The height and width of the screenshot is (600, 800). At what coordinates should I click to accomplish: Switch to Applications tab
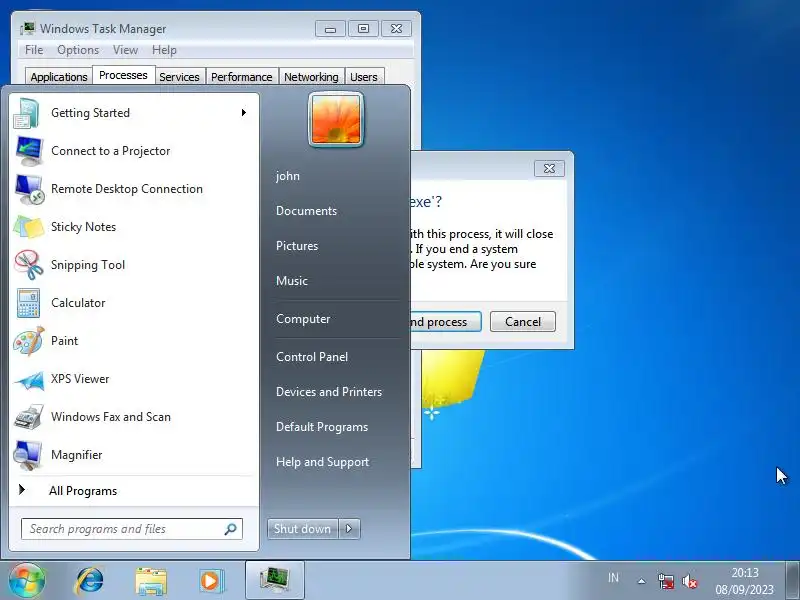tap(59, 77)
